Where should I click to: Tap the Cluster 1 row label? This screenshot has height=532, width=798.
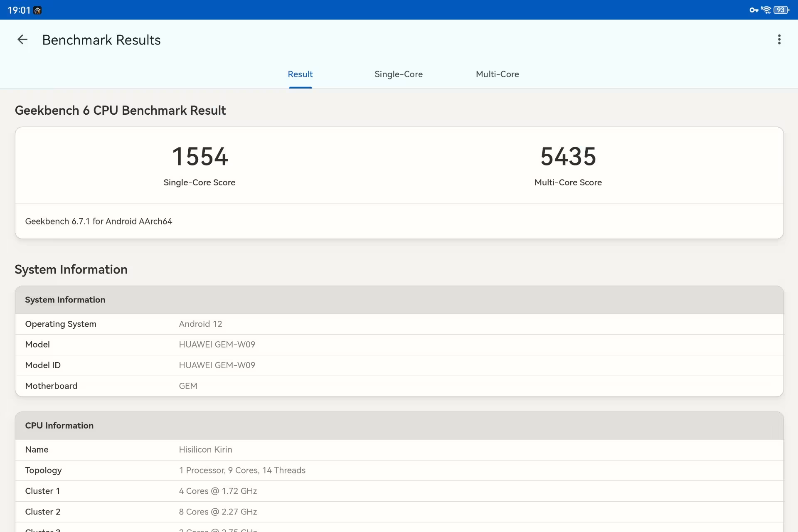pos(42,491)
